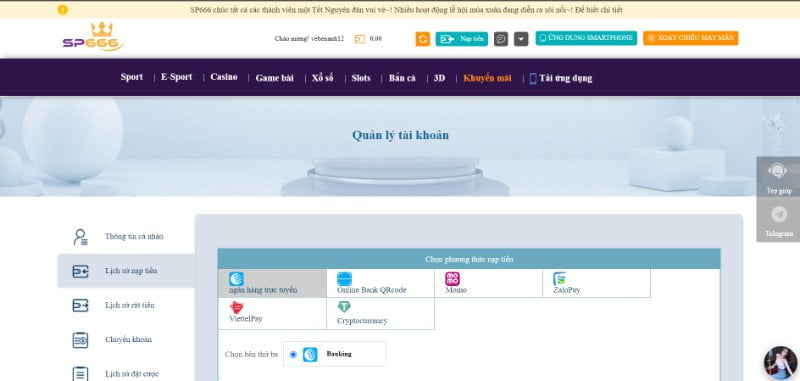Click the red ViettelPay logo icon
The width and height of the screenshot is (800, 381).
tap(236, 307)
